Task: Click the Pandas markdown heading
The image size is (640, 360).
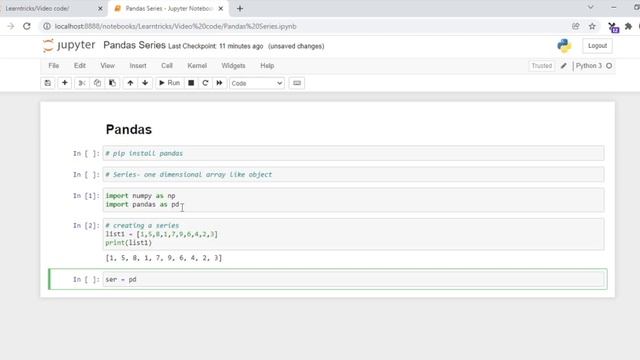Action: pos(129,130)
